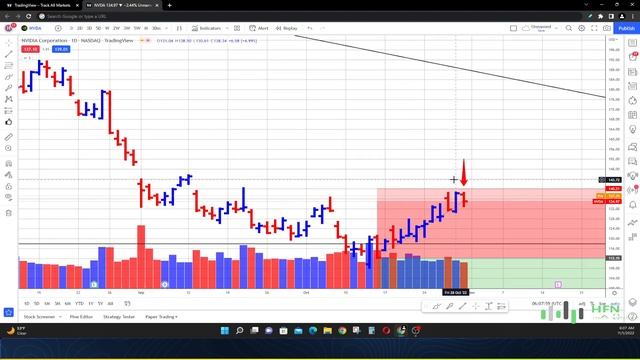This screenshot has width=640, height=360.
Task: Expand the Indicators favorites dropdown arrow
Action: click(227, 28)
